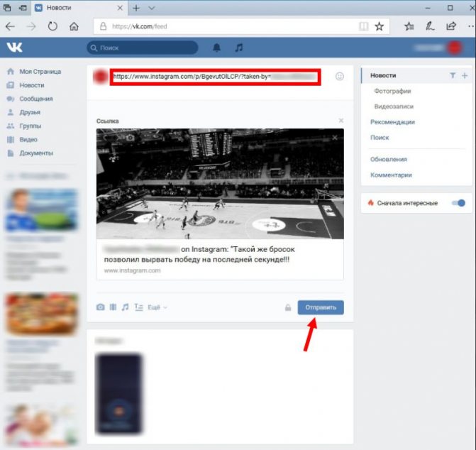
Task: Choose another preview image via camera icon
Action: click(131, 138)
